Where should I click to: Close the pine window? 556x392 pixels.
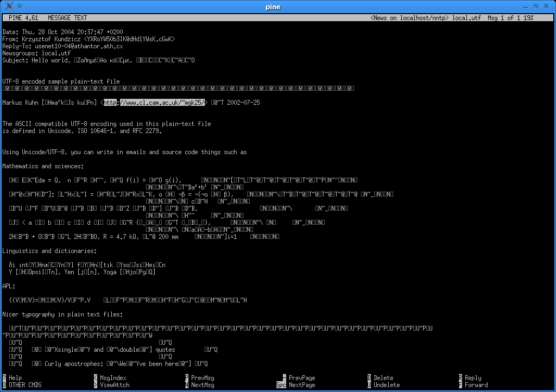coord(546,7)
